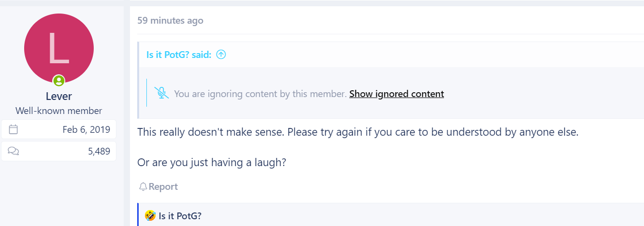Open the 5,489 messages count
Viewport: 644px width, 226px height.
coord(99,151)
